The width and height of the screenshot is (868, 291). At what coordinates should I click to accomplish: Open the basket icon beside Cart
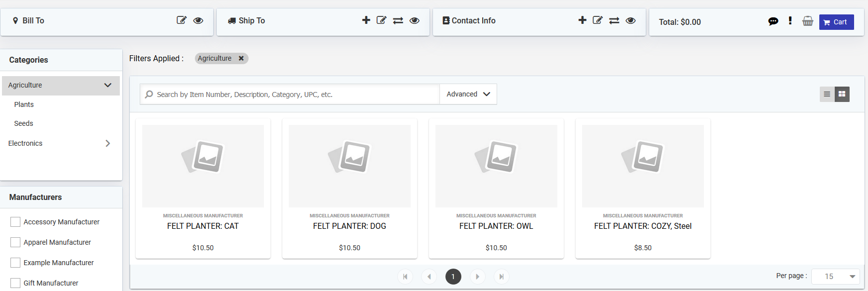(x=808, y=21)
